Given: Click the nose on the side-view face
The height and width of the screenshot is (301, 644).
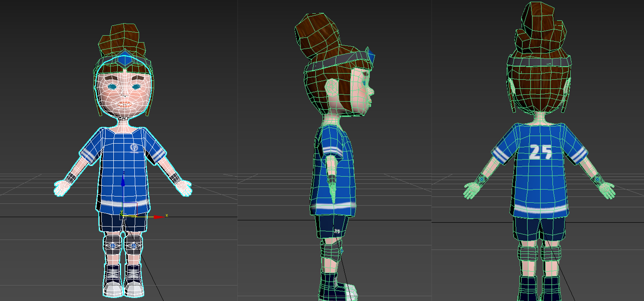Looking at the screenshot, I should coord(372,91).
